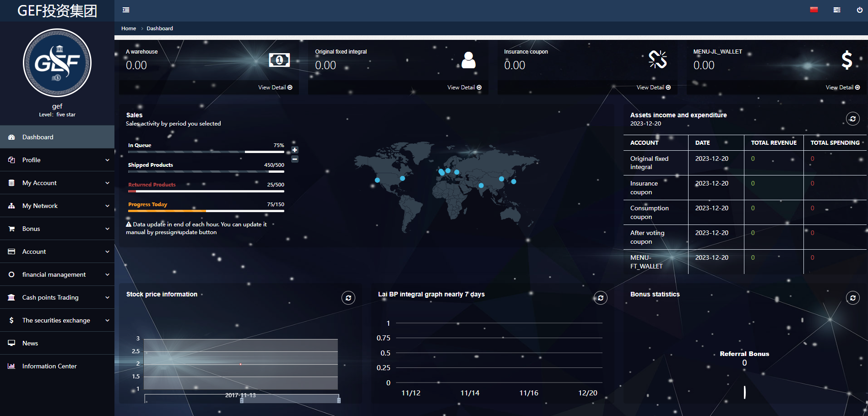Open View Detail for Insurance coupon
This screenshot has height=416, width=868.
coord(653,88)
